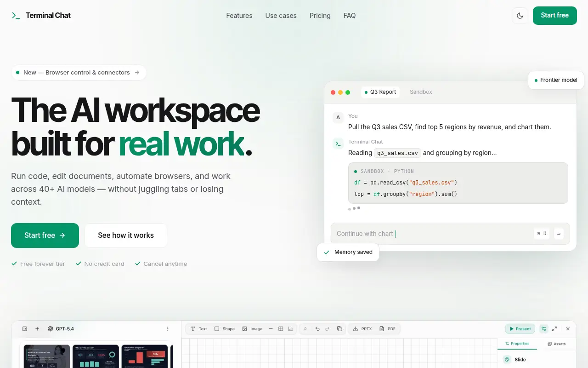Open the Use cases nav link
The height and width of the screenshot is (368, 588).
point(281,16)
